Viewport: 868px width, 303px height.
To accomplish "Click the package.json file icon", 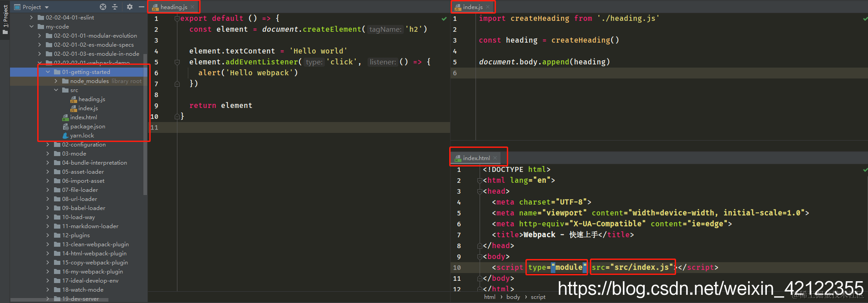I will 65,127.
